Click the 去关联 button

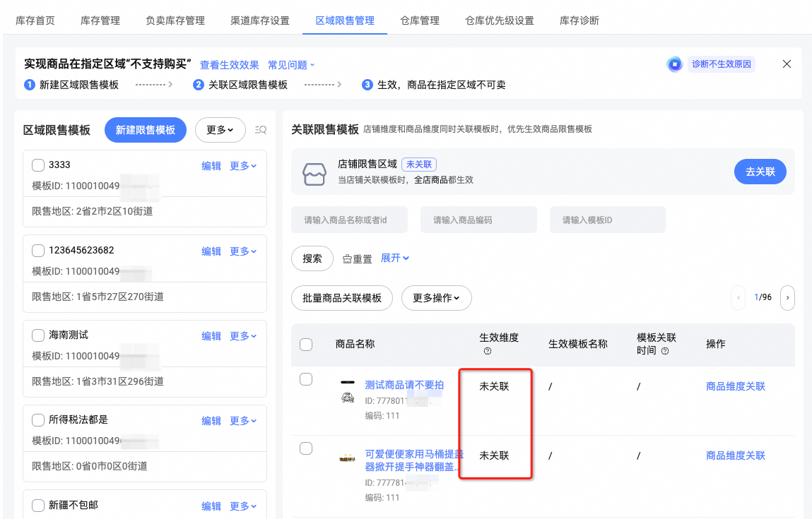(x=760, y=172)
